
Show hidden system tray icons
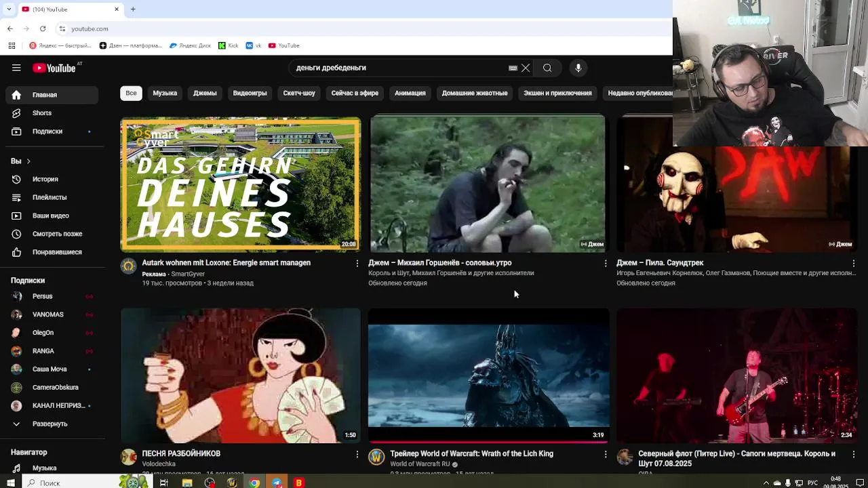click(x=766, y=483)
